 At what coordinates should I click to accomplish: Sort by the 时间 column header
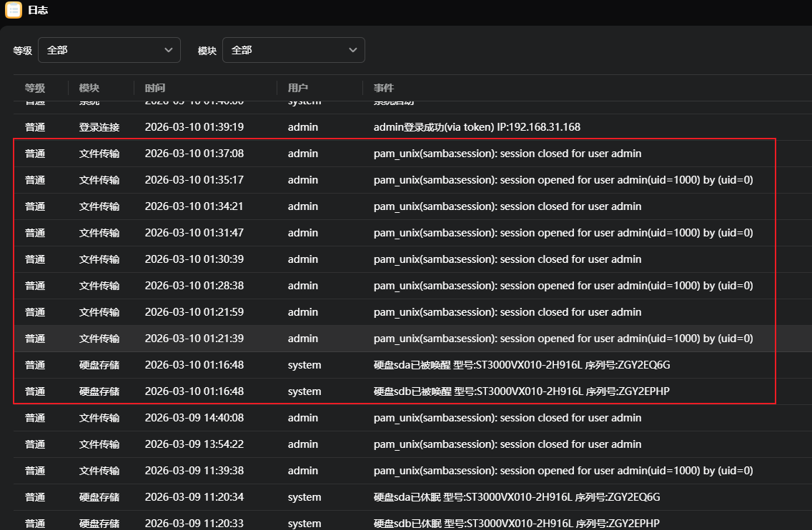click(x=155, y=88)
